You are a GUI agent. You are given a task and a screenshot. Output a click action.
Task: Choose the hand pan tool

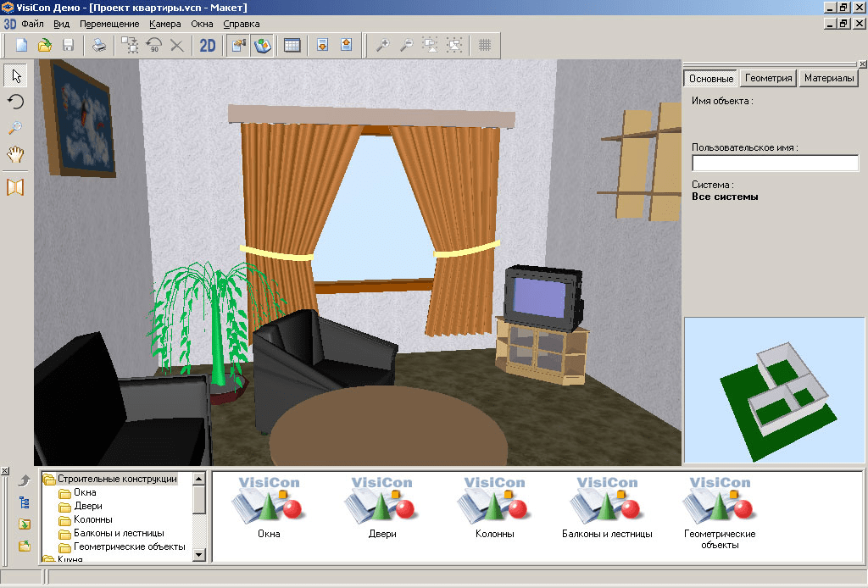coord(15,154)
